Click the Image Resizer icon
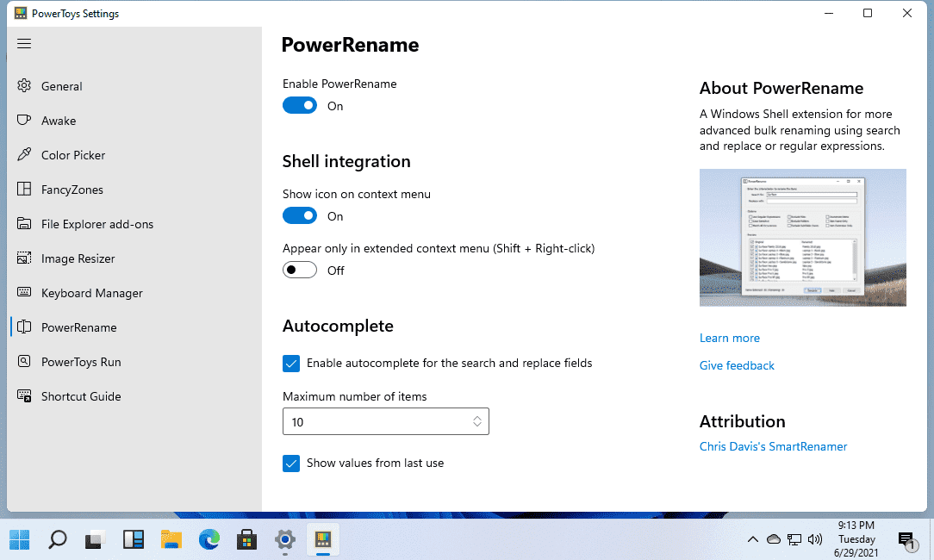Viewport: 934px width, 560px height. coord(24,258)
